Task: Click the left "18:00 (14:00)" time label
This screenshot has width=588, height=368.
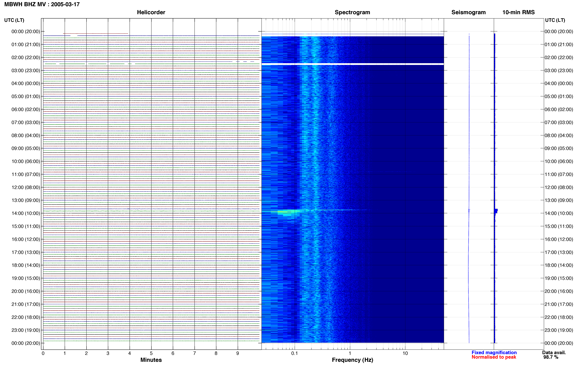Action: click(26, 265)
